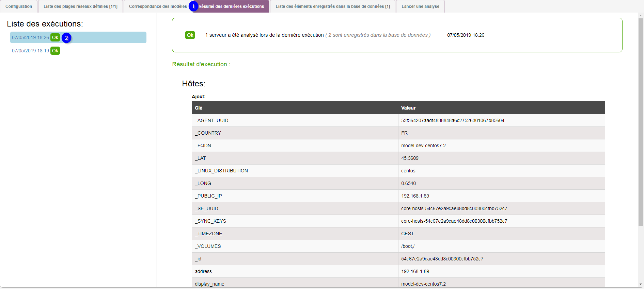Click the _PUBLIC_IP row value 192.168.1.89

415,196
